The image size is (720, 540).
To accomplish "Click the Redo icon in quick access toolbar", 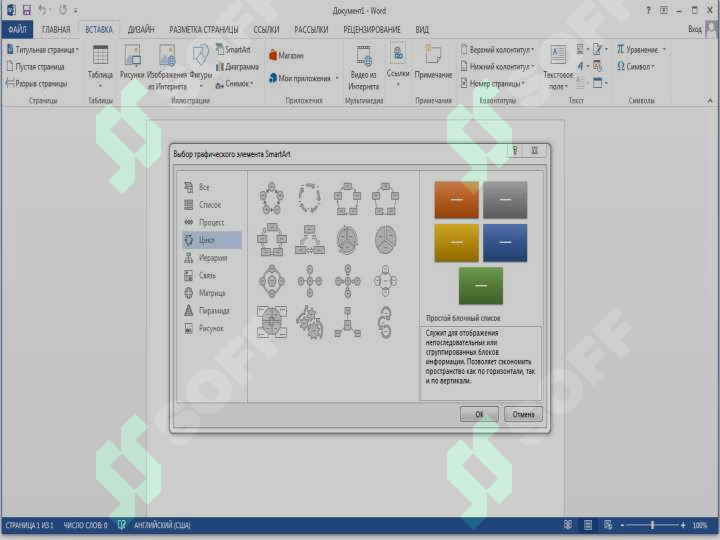I will coord(62,10).
